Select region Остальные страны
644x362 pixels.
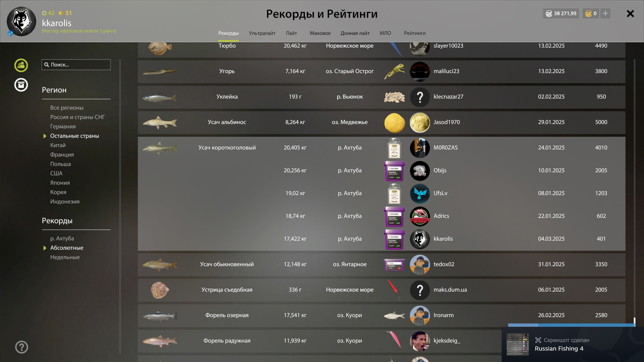(74, 136)
